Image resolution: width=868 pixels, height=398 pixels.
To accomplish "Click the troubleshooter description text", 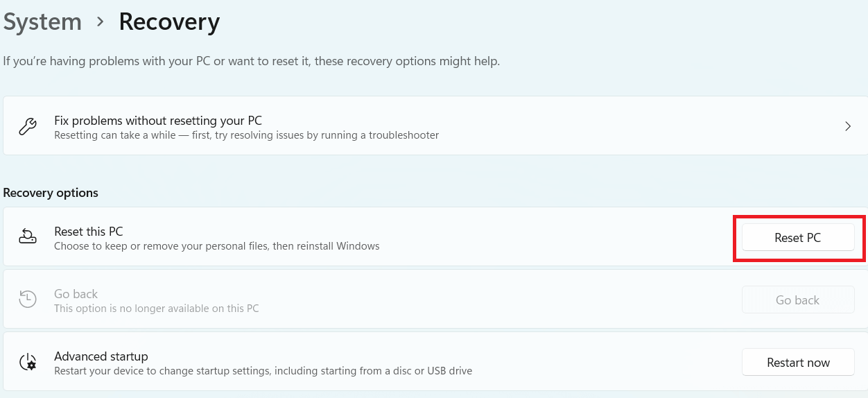I will pos(247,135).
